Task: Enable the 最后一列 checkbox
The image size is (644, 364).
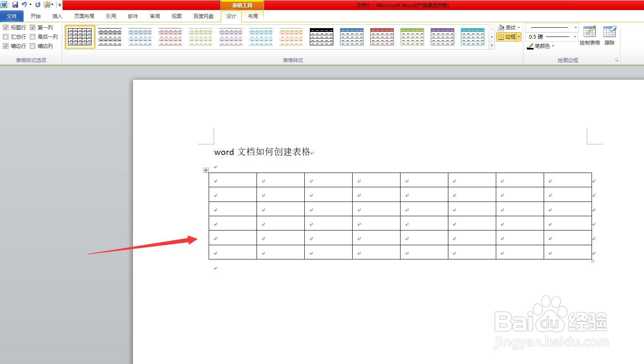Action: click(x=33, y=37)
